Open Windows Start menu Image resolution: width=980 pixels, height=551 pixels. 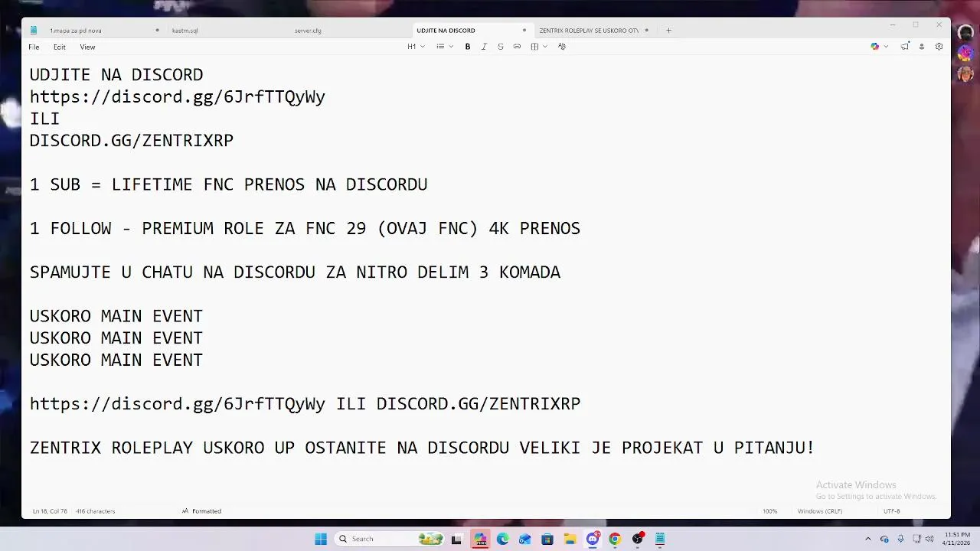[321, 539]
